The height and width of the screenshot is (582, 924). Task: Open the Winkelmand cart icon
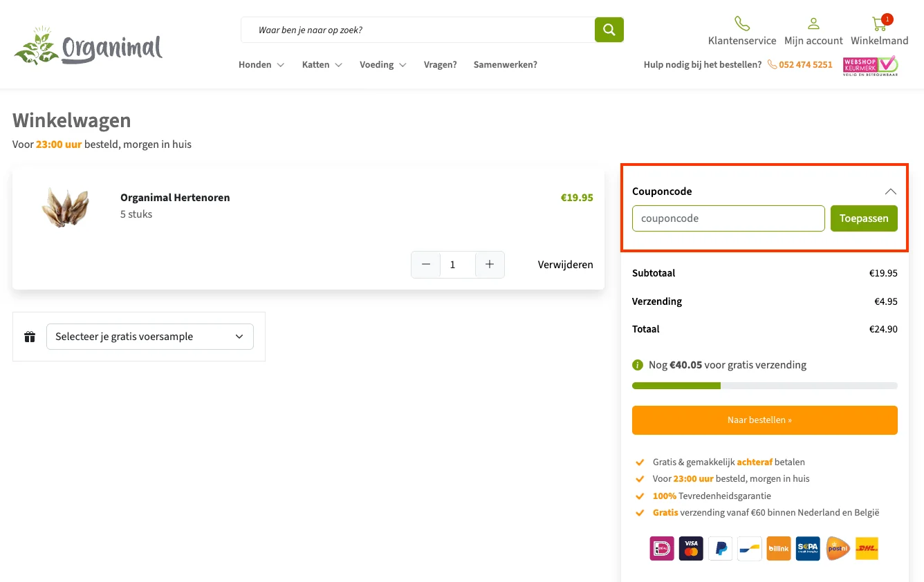[879, 25]
